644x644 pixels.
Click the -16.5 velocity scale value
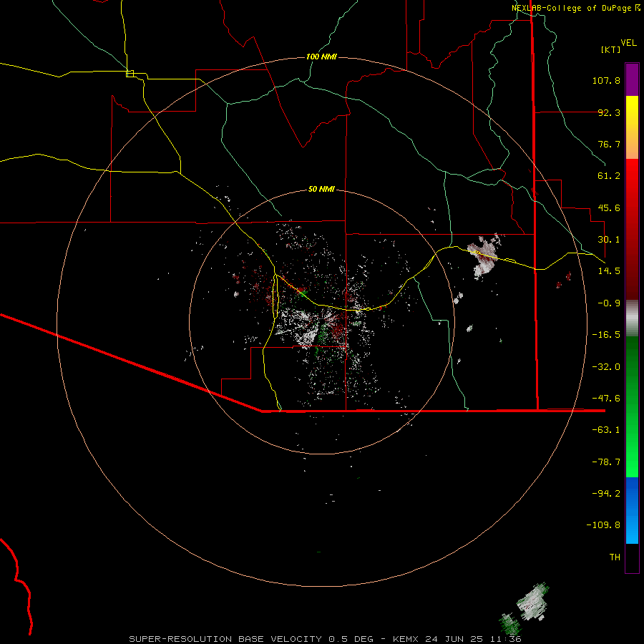pos(606,335)
